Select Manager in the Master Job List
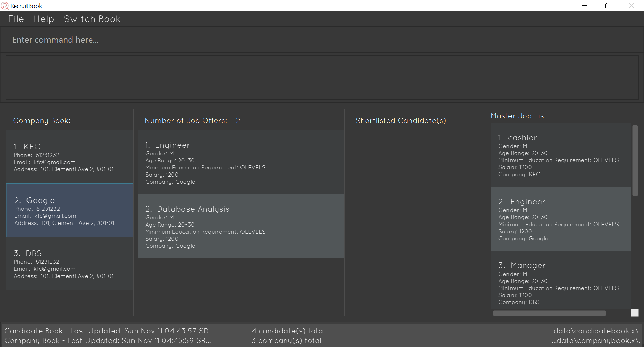The image size is (644, 347). pyautogui.click(x=560, y=280)
